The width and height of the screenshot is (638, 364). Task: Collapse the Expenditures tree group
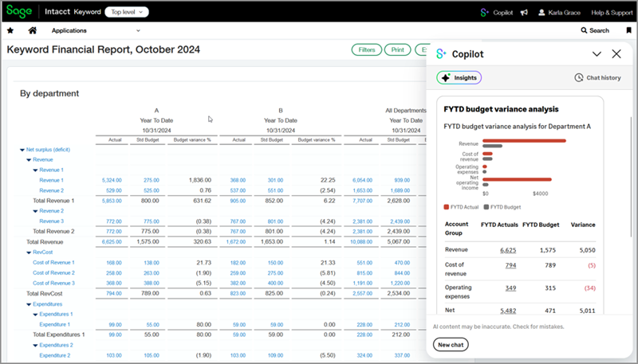point(29,303)
